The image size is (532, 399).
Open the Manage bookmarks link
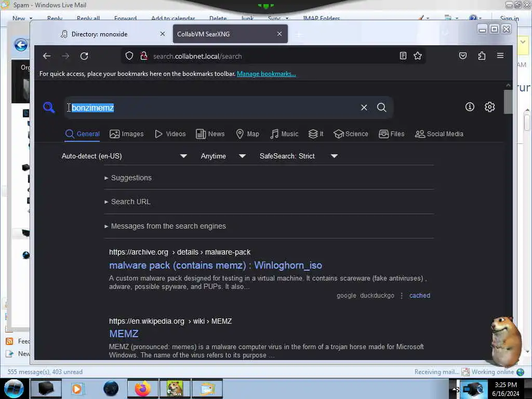pyautogui.click(x=267, y=74)
